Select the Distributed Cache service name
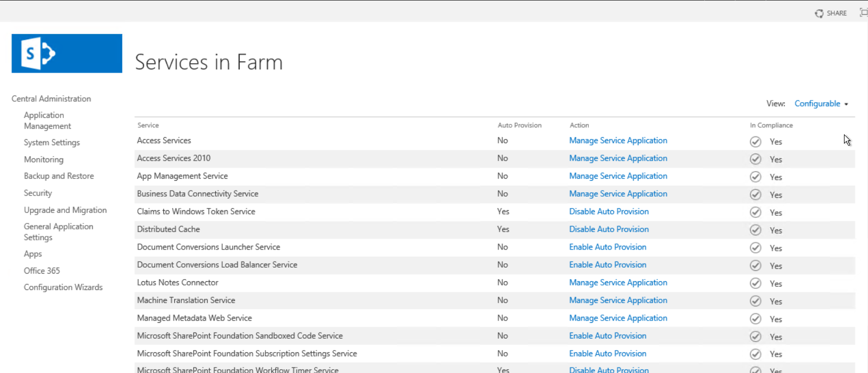Viewport: 868px width, 373px height. click(168, 229)
